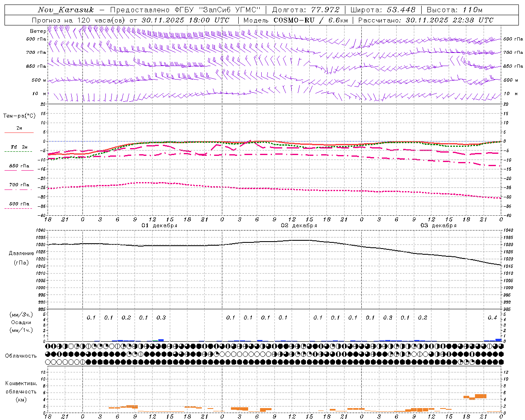Click the 20 label on right temperature axis
Screen dimensions: 525x420
point(506,104)
